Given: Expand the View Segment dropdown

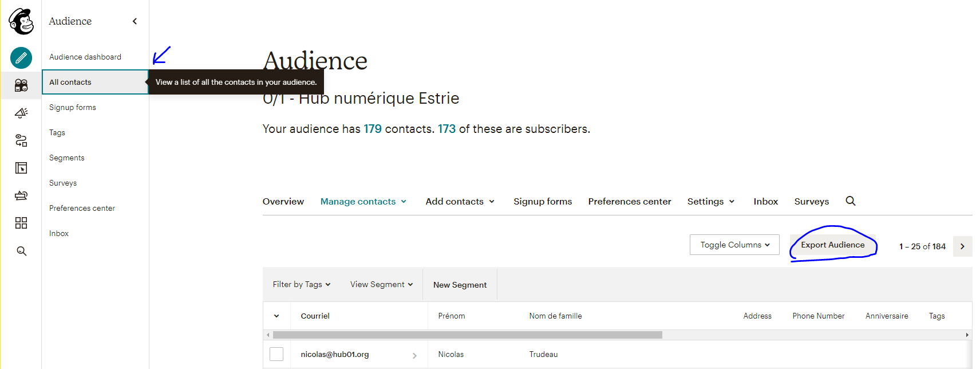Looking at the screenshot, I should [x=381, y=284].
